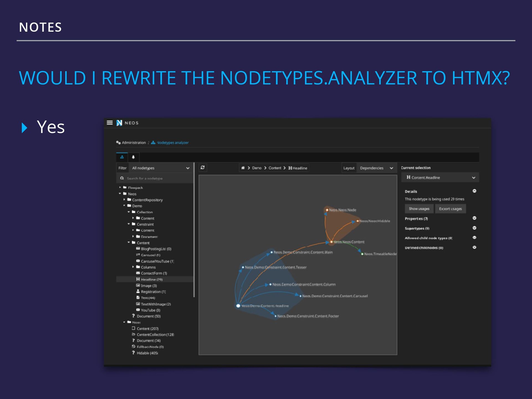Click the Constraint.Content.Footer graph node
The height and width of the screenshot is (399, 532).
click(x=275, y=316)
